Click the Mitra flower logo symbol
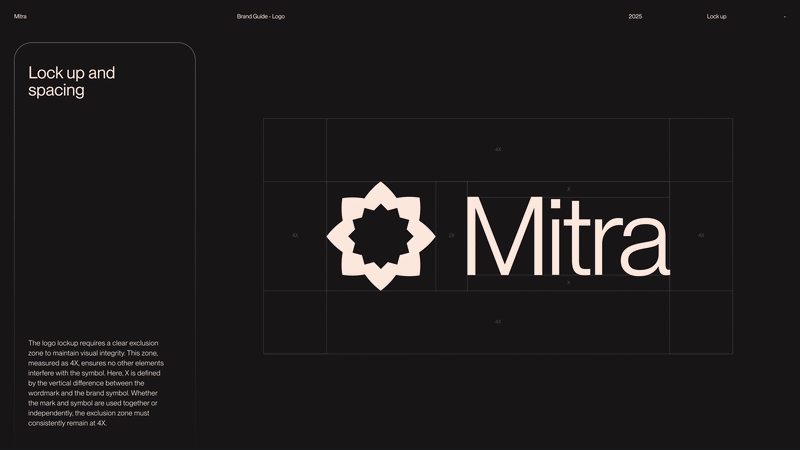Screen dimensions: 800x450 (380, 236)
